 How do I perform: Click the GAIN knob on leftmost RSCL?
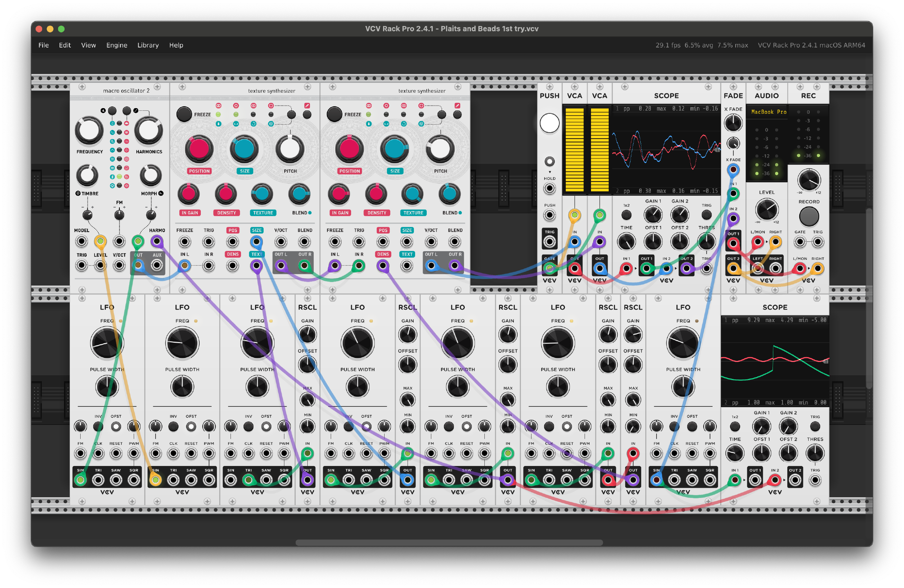tap(307, 334)
